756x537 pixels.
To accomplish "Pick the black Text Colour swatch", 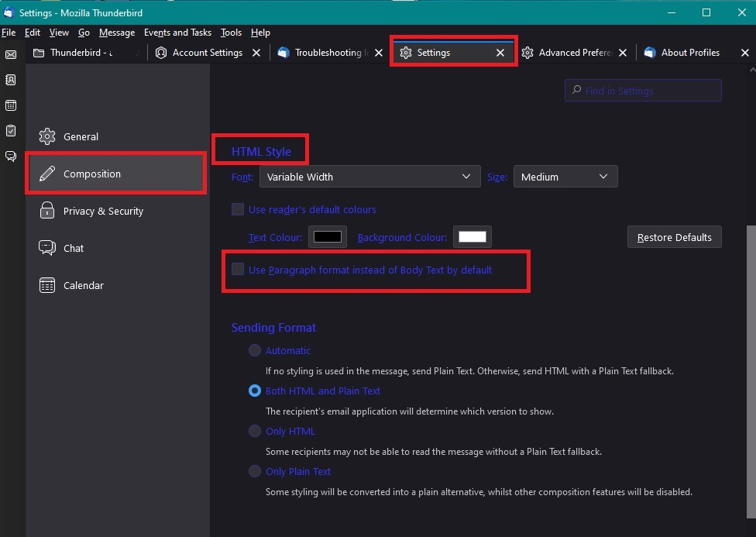I will 327,237.
